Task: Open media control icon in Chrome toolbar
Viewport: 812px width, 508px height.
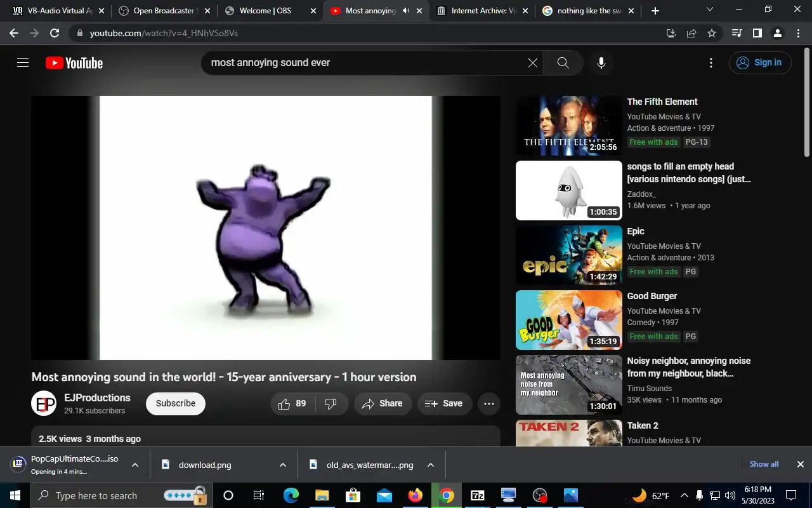Action: [737, 33]
